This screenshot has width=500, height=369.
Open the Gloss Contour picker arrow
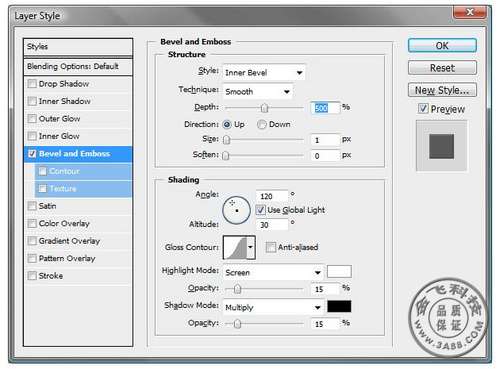(251, 247)
